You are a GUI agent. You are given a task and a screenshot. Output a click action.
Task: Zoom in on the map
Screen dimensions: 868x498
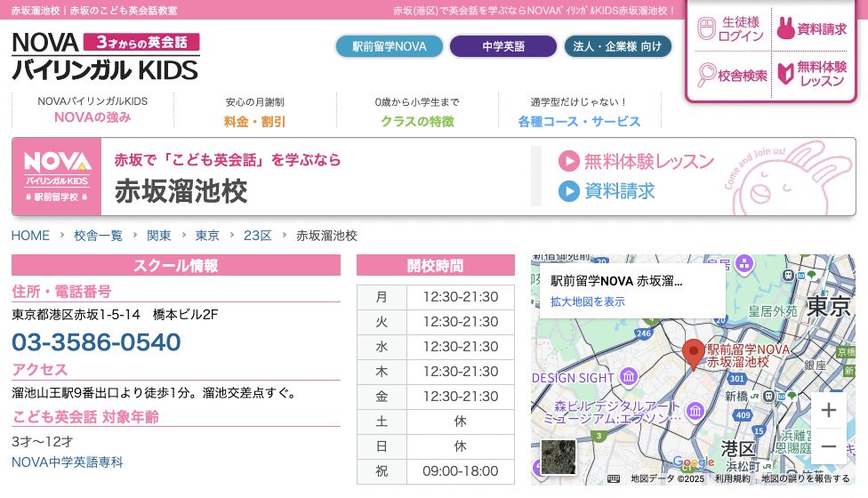[829, 410]
